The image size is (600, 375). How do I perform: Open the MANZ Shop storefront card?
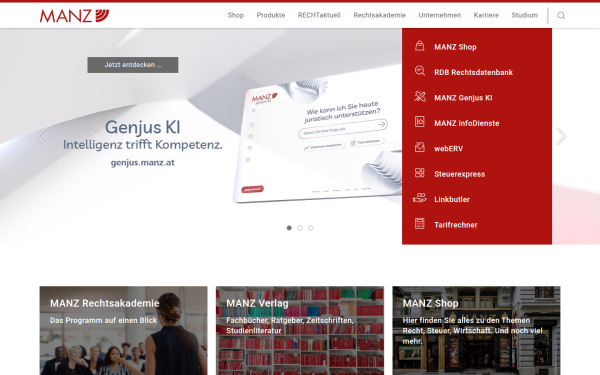(476, 331)
